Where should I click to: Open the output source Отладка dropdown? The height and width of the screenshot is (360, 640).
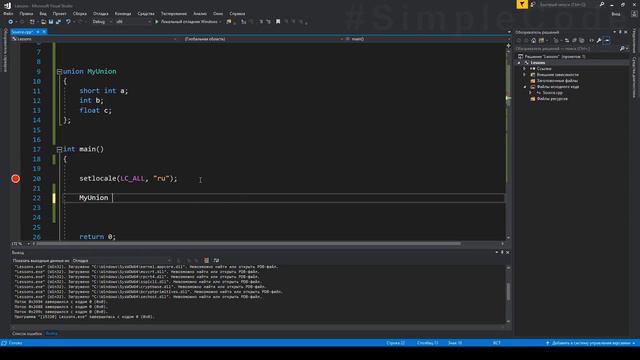121,260
